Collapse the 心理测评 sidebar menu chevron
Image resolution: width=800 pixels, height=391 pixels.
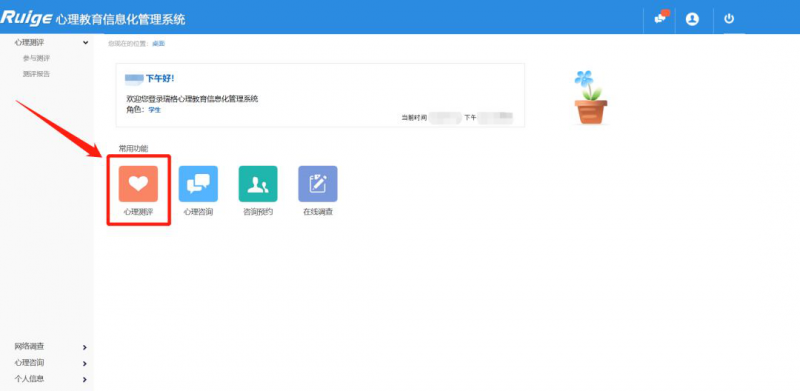tap(85, 43)
